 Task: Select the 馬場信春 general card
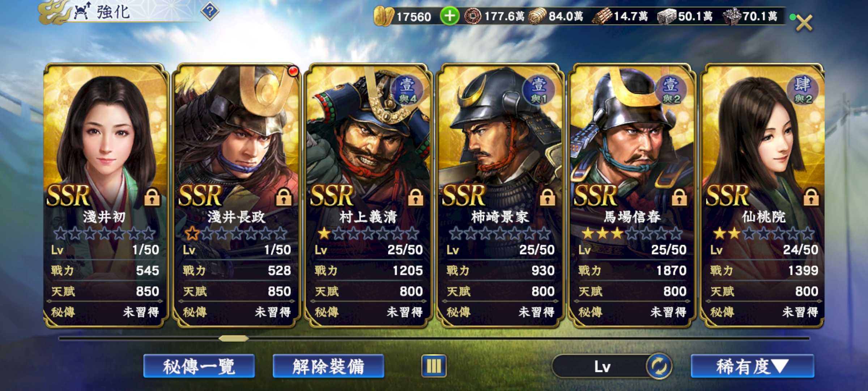(x=632, y=195)
